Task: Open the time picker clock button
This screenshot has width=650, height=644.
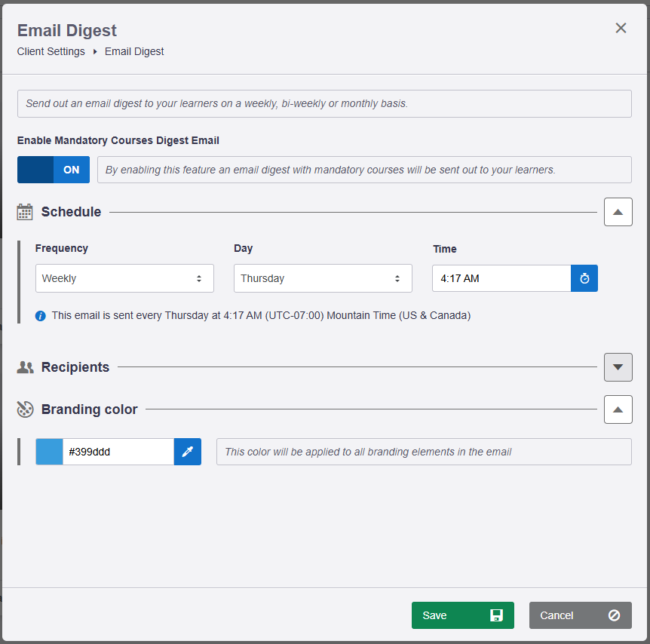Action: coord(584,278)
